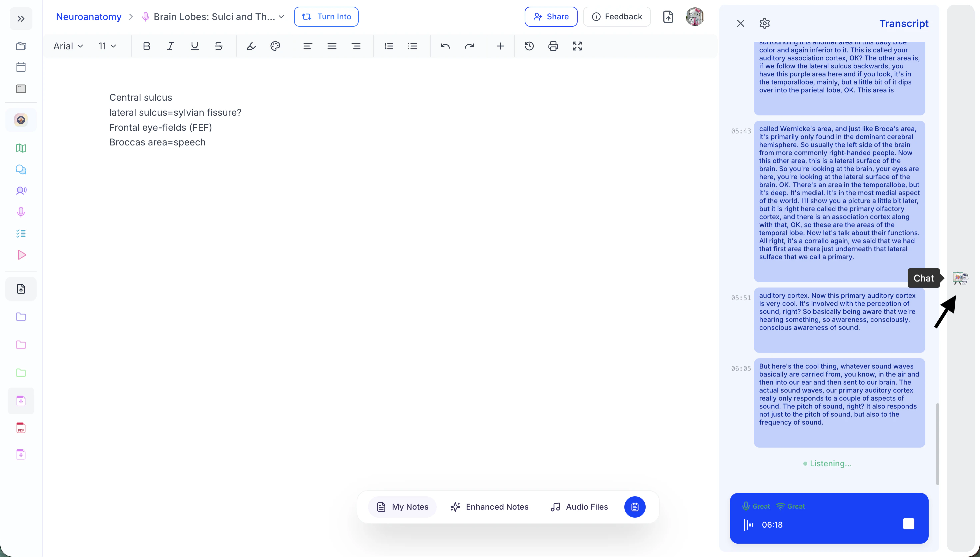
Task: Print the document
Action: [553, 46]
